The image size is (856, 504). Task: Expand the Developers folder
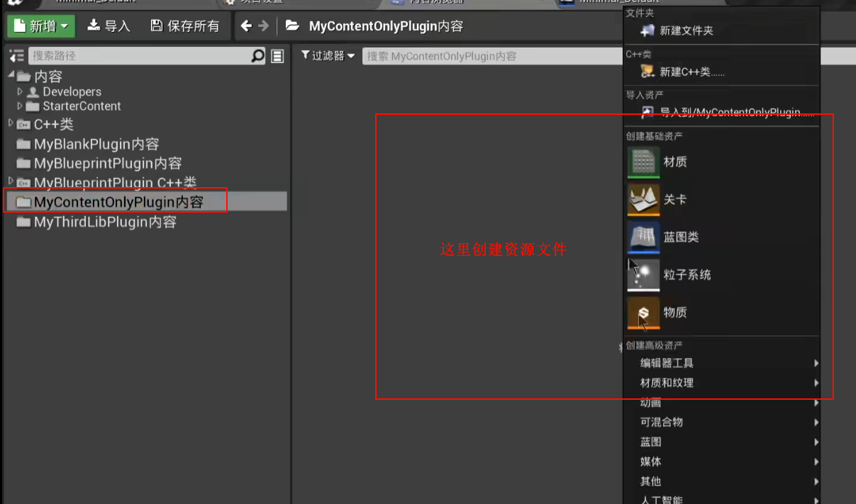pos(20,91)
